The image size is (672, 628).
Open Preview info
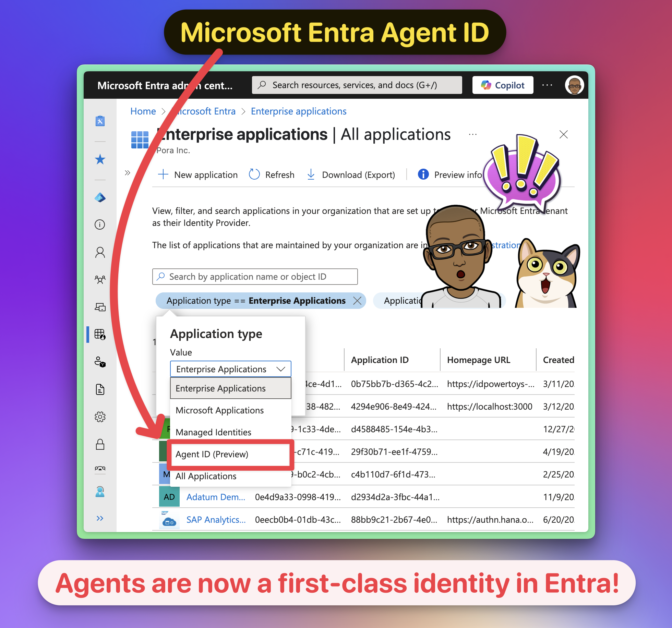pos(450,174)
